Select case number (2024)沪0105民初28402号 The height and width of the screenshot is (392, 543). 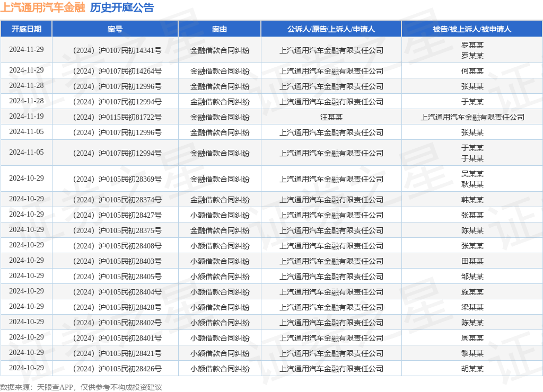(117, 323)
